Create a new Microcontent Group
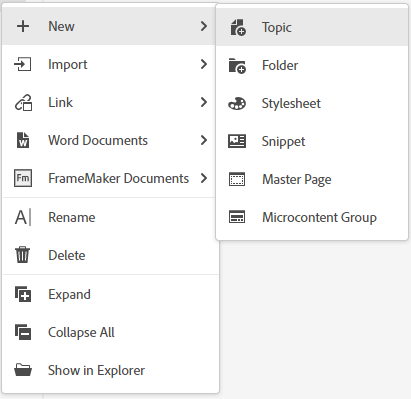The width and height of the screenshot is (411, 399). (312, 217)
